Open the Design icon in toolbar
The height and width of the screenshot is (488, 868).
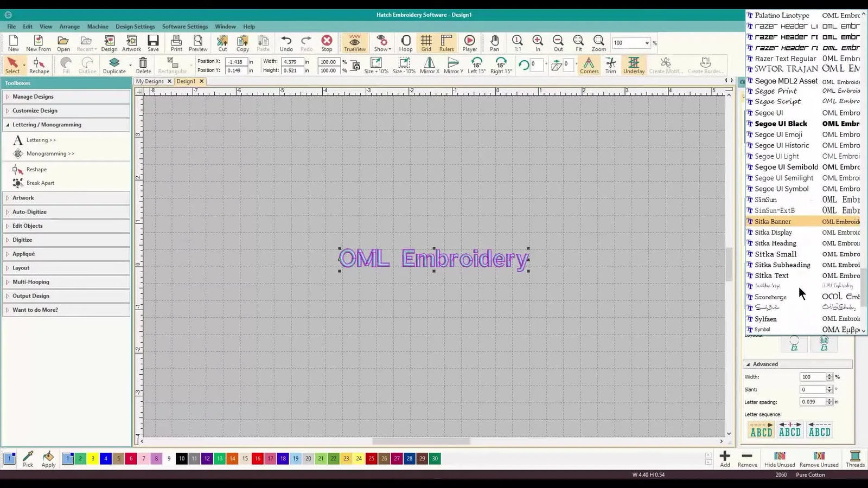pos(109,43)
